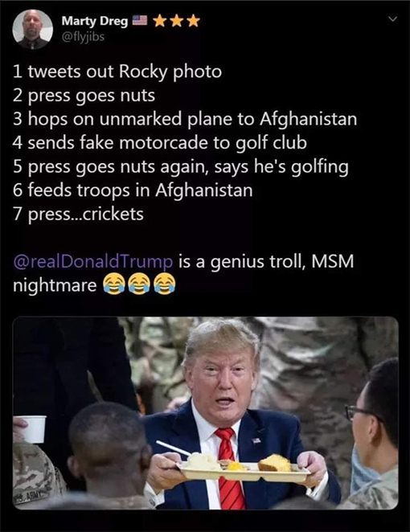Viewport: 410px width, 532px height.
Task: Click the first laughing-crying emoji after nightmare
Action: (x=113, y=284)
